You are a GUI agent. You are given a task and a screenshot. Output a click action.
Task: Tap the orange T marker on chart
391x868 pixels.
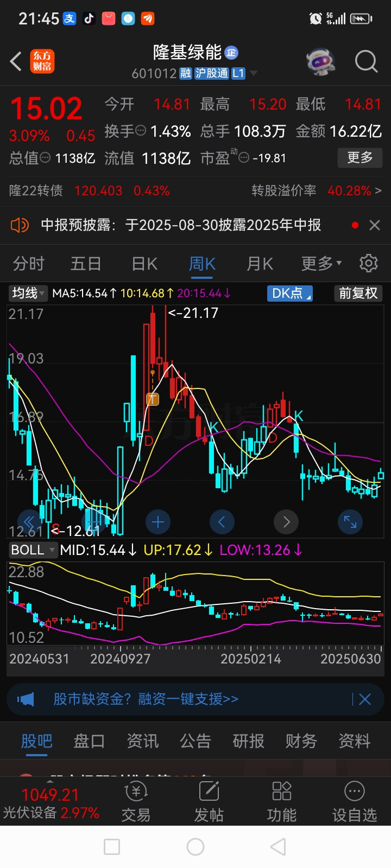click(x=153, y=399)
